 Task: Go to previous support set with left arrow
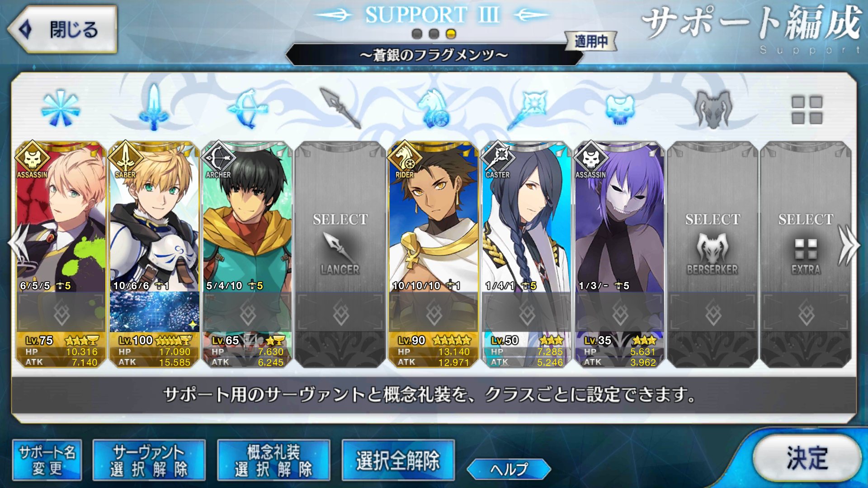[x=19, y=245]
